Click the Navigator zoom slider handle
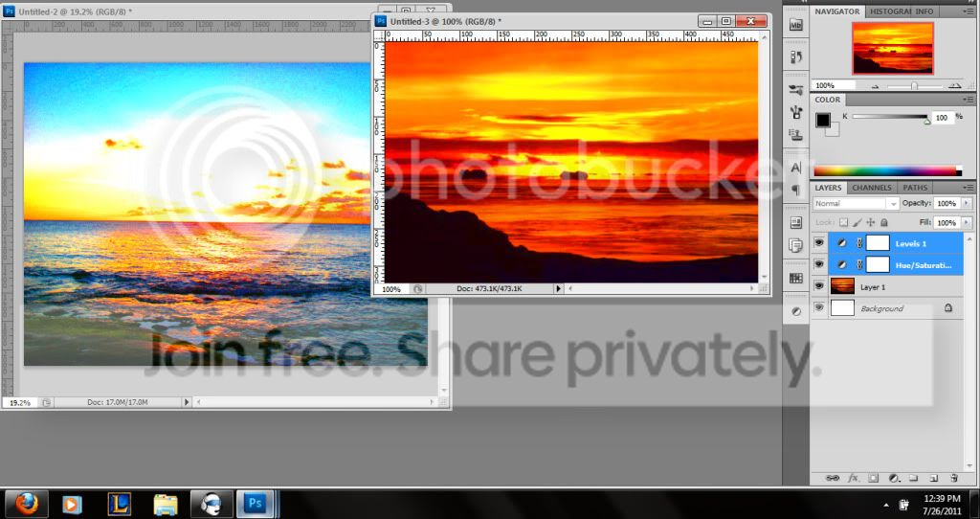This screenshot has width=980, height=519. coord(914,86)
